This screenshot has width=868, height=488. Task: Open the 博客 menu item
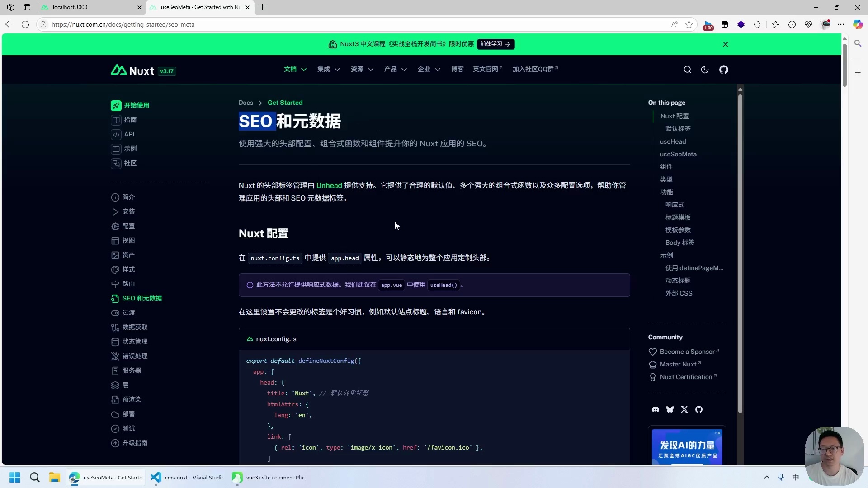(457, 69)
